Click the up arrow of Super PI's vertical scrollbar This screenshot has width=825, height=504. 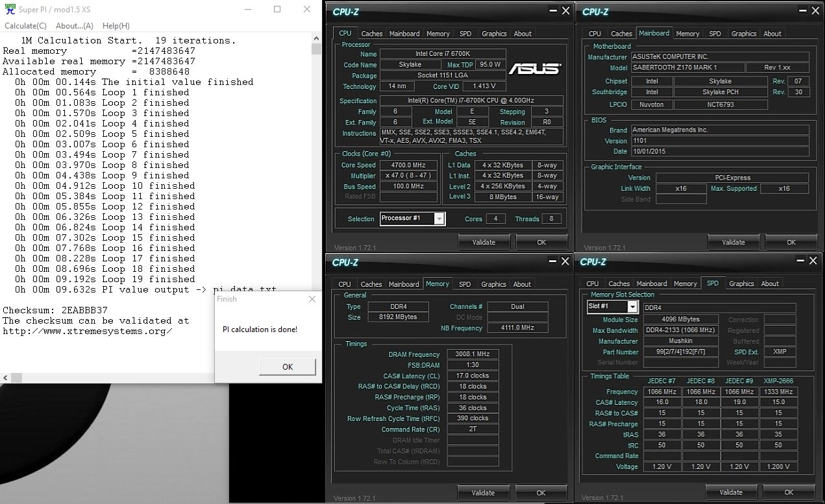pos(317,39)
